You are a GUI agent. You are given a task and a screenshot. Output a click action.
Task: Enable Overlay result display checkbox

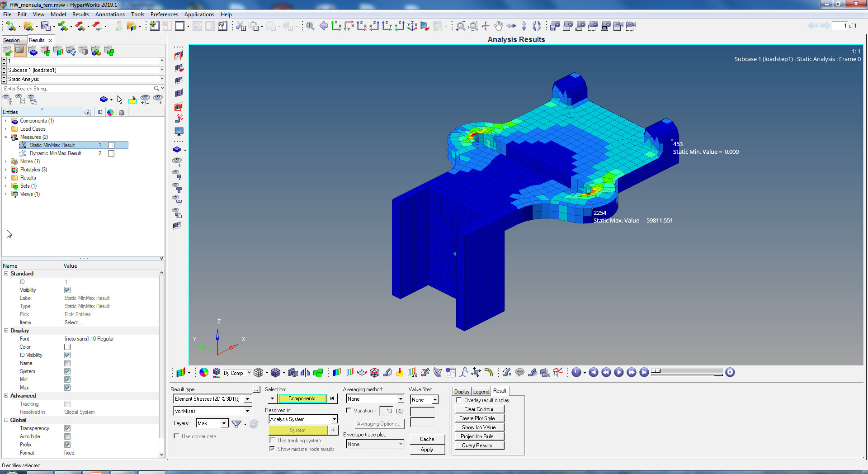[459, 400]
